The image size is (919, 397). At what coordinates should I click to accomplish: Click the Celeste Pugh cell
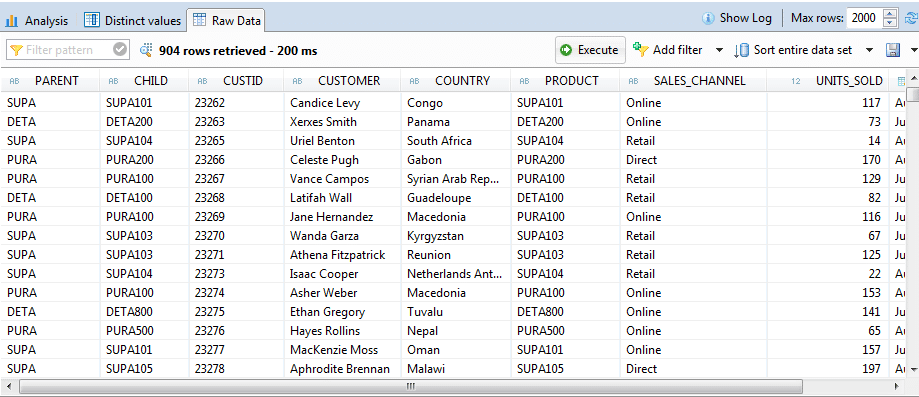coord(342,160)
